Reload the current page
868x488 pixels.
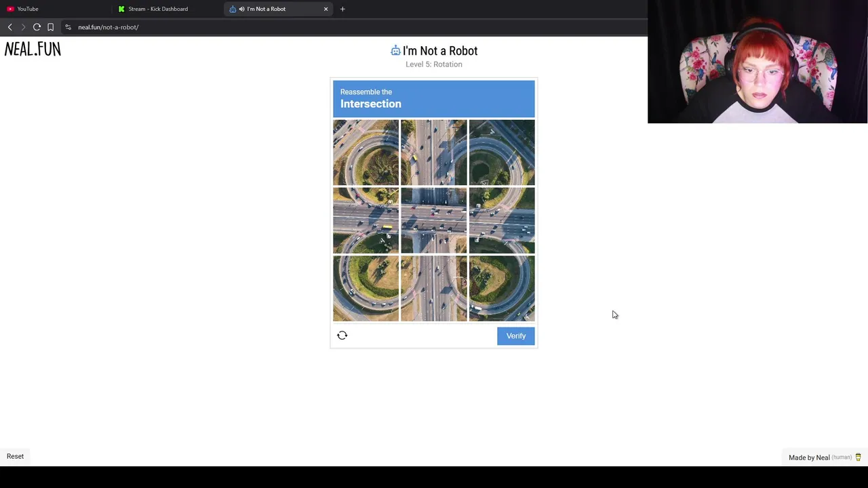(x=37, y=27)
